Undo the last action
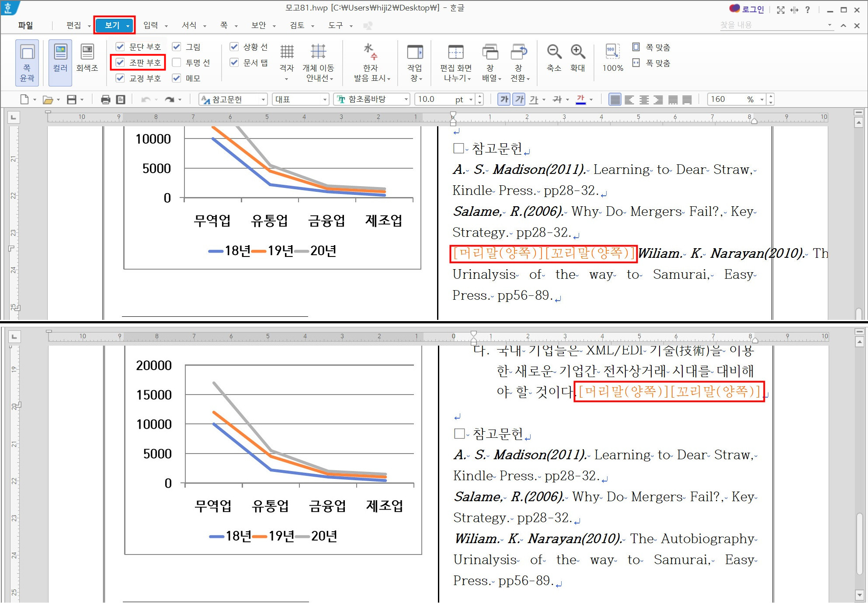The image size is (868, 603). 146,100
